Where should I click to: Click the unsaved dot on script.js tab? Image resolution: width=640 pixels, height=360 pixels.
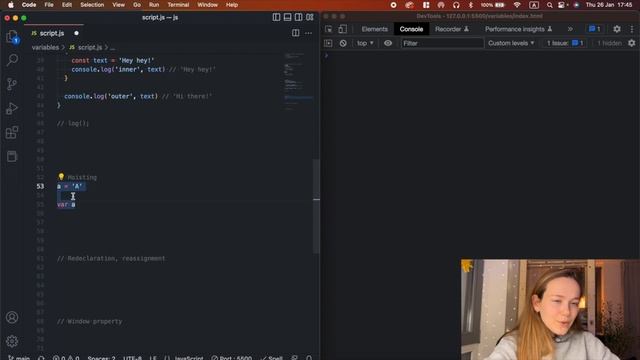[x=76, y=33]
